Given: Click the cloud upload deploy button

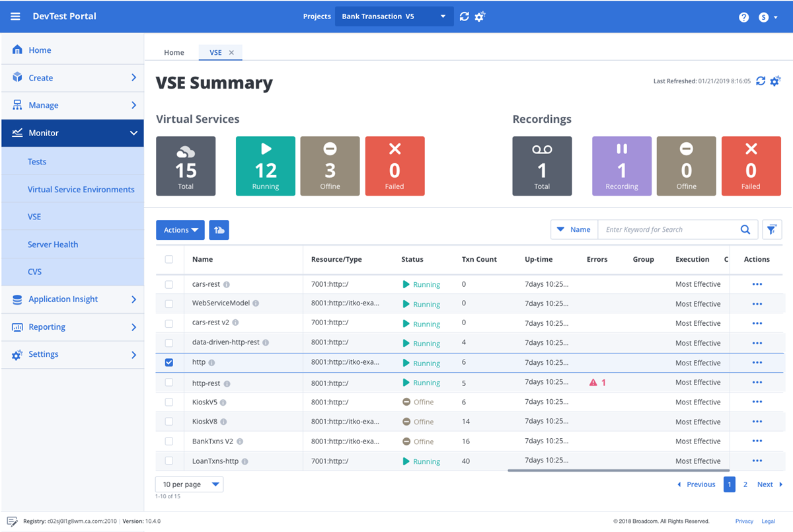Looking at the screenshot, I should click(x=219, y=230).
